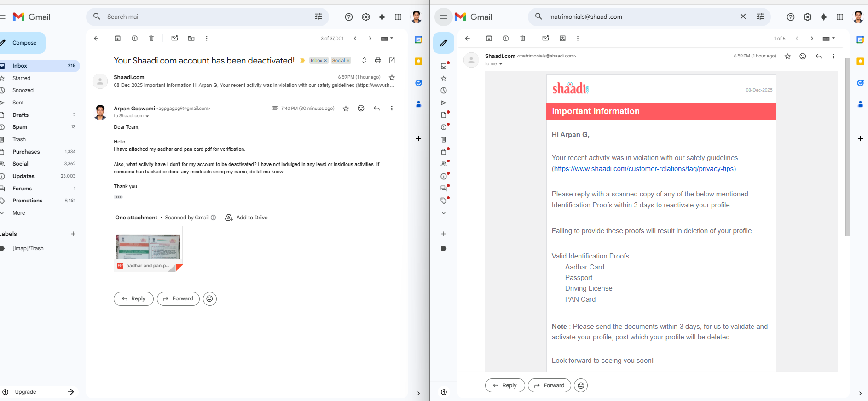Click the Add to Drive icon
868x401 pixels.
pos(229,218)
